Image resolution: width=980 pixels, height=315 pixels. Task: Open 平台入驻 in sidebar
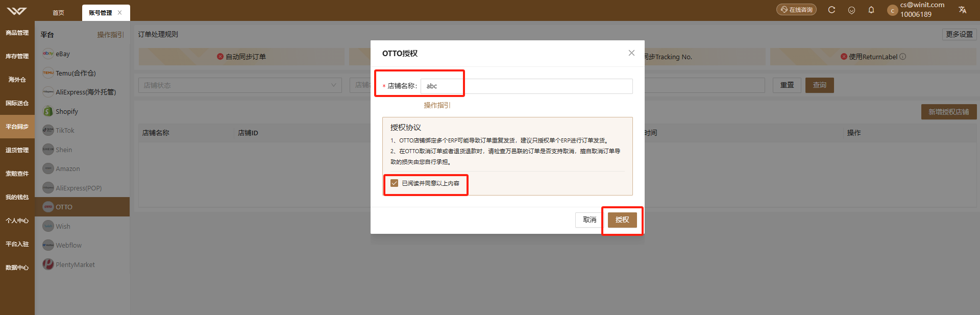pyautogui.click(x=17, y=244)
